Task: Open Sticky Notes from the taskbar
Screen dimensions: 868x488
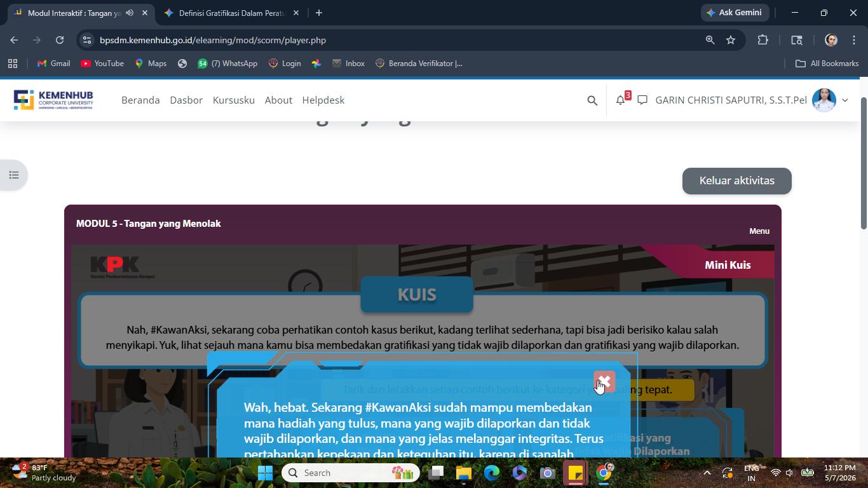Action: (x=576, y=473)
